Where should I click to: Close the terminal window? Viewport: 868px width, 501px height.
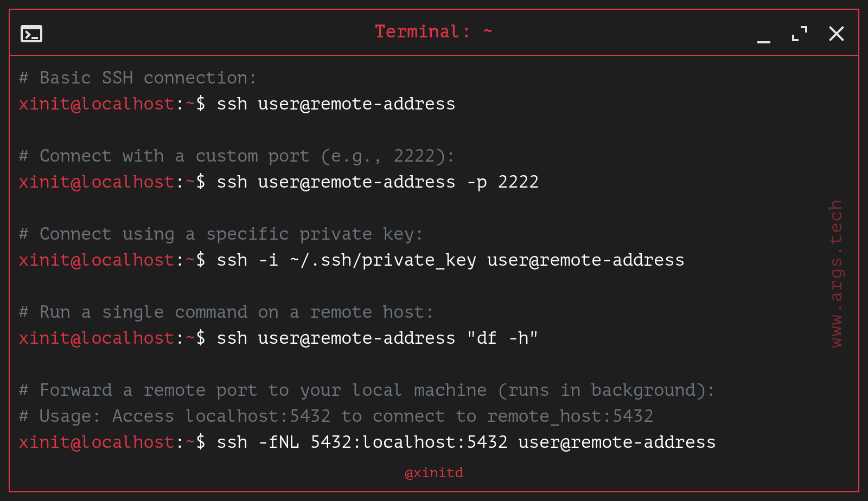click(837, 34)
